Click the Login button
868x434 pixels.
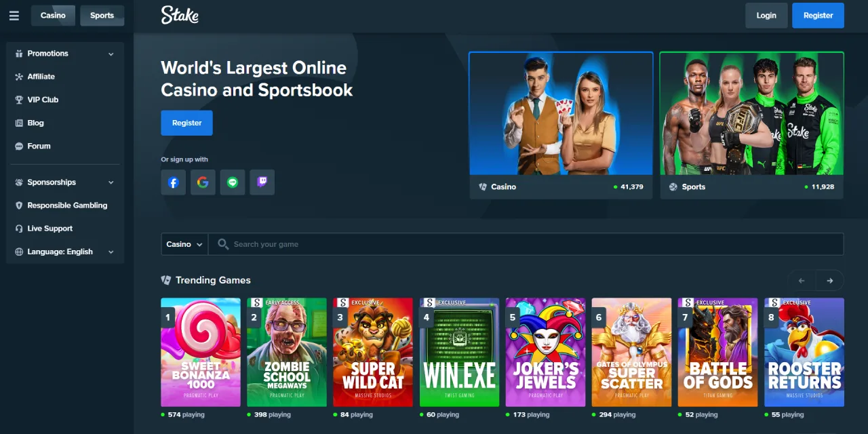pyautogui.click(x=766, y=16)
